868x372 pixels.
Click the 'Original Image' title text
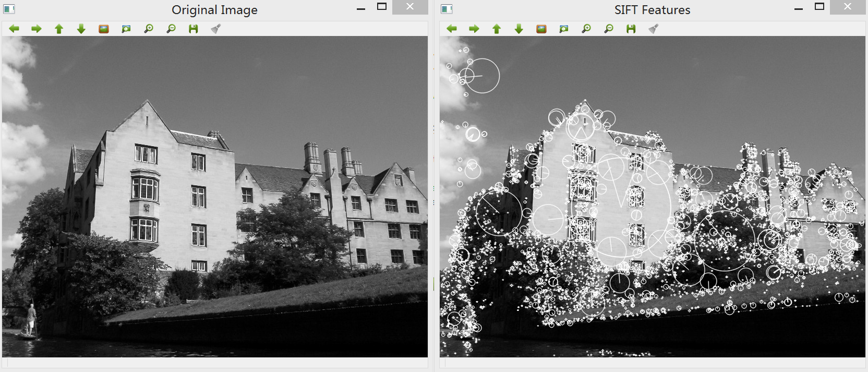(214, 10)
